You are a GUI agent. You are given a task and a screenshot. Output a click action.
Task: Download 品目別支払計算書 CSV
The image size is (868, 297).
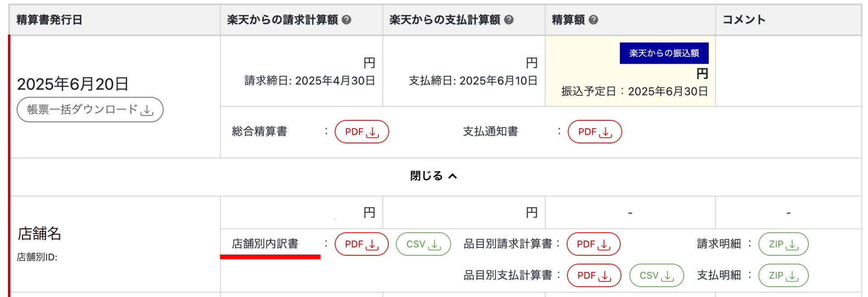pos(656,275)
